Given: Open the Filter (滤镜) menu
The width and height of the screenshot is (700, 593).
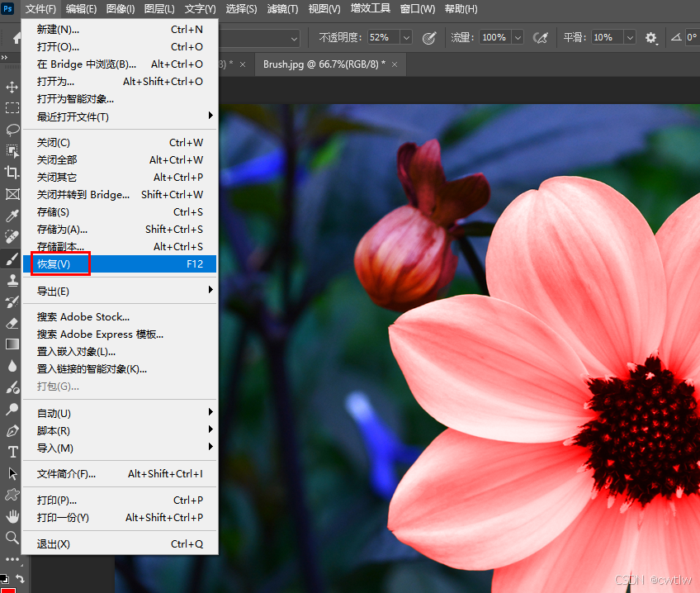Looking at the screenshot, I should (282, 8).
